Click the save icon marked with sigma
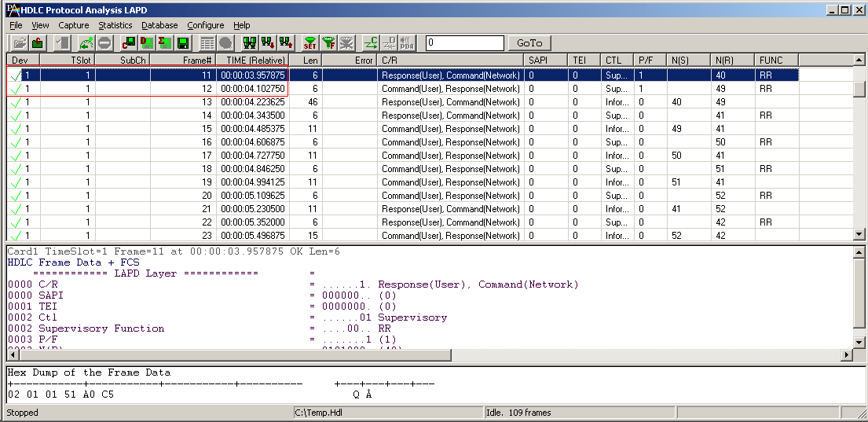This screenshot has height=422, width=868. tap(164, 42)
